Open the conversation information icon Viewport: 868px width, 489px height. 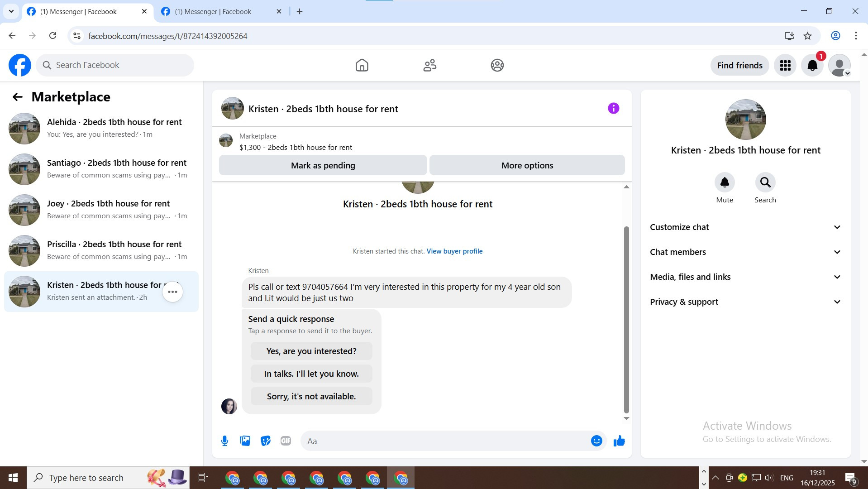(x=613, y=108)
